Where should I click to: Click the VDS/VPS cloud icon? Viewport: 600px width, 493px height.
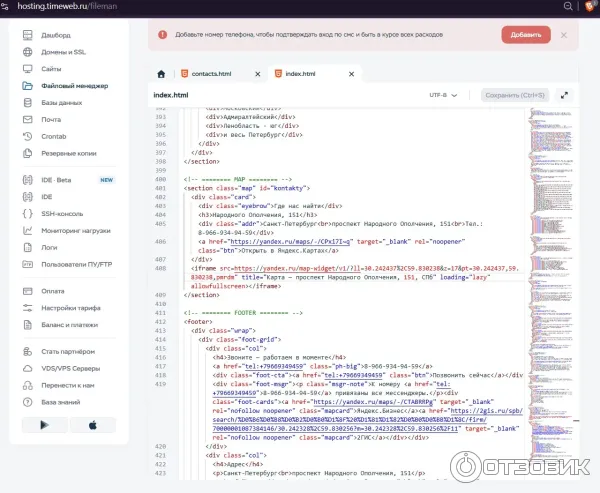tap(28, 368)
